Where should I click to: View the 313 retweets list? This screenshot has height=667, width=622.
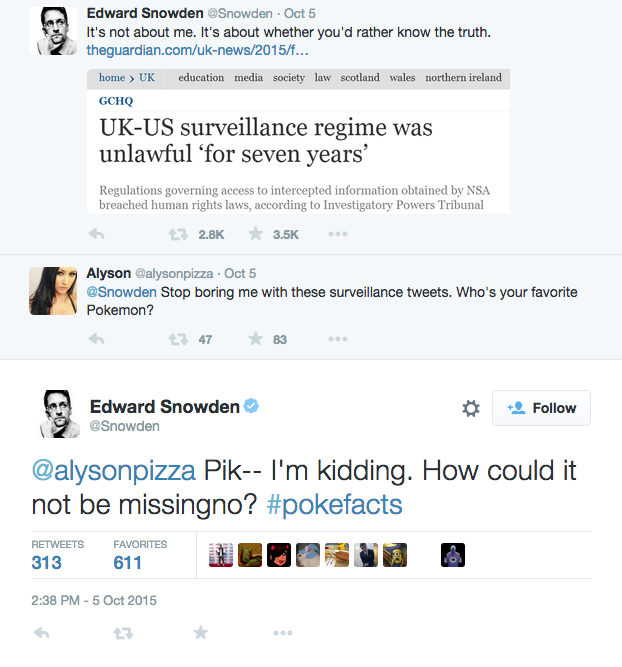pos(46,562)
